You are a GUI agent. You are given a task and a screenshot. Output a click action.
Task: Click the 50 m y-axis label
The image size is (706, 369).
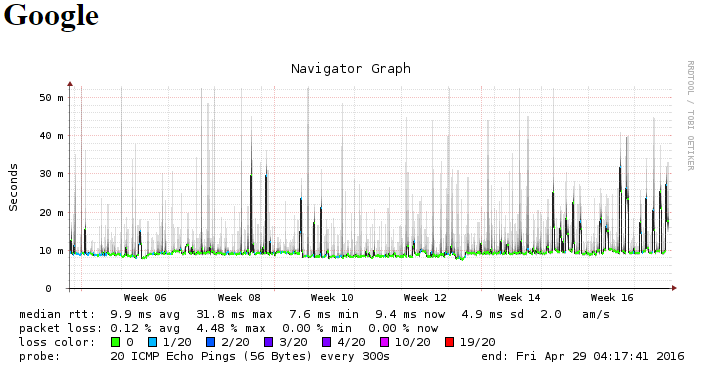click(51, 98)
